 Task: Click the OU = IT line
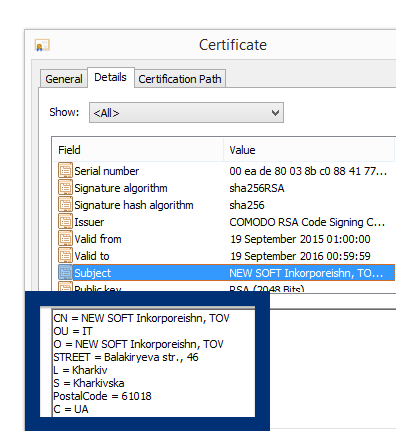(73, 331)
